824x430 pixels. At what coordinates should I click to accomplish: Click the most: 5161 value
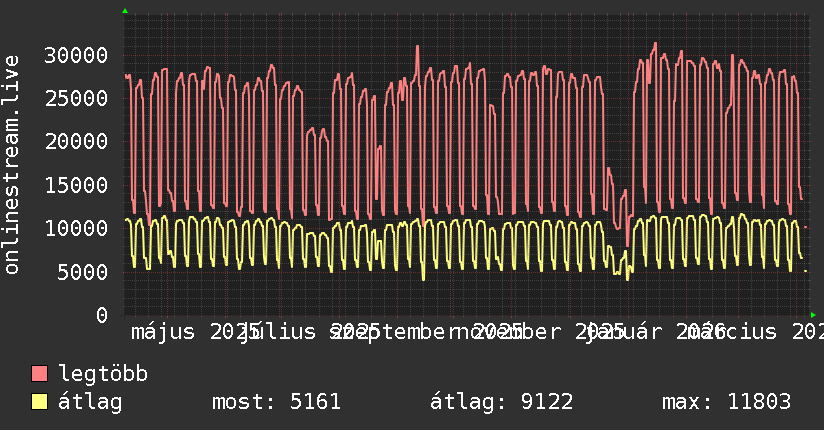[x=276, y=402]
